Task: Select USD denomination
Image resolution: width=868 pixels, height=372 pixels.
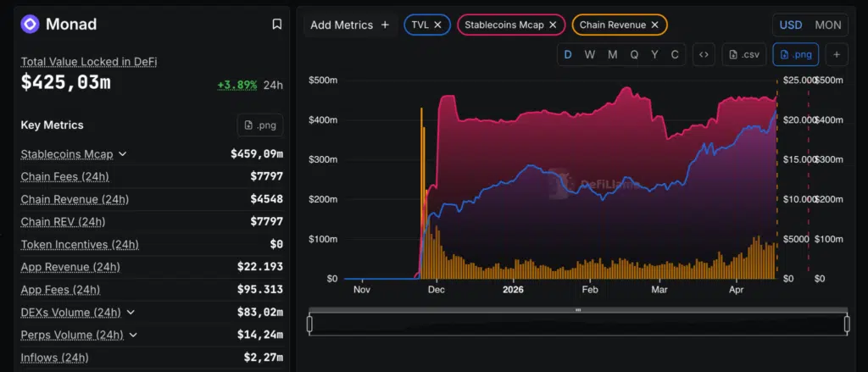Action: coord(790,25)
